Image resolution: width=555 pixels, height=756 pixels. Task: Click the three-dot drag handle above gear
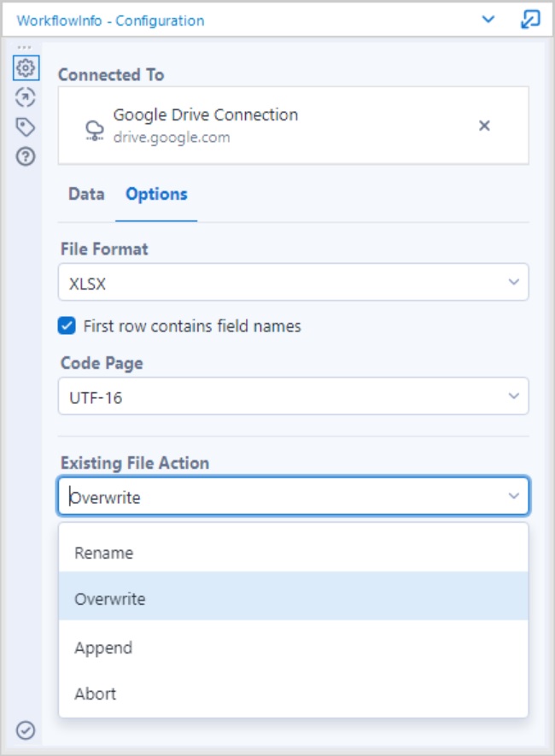[x=24, y=47]
